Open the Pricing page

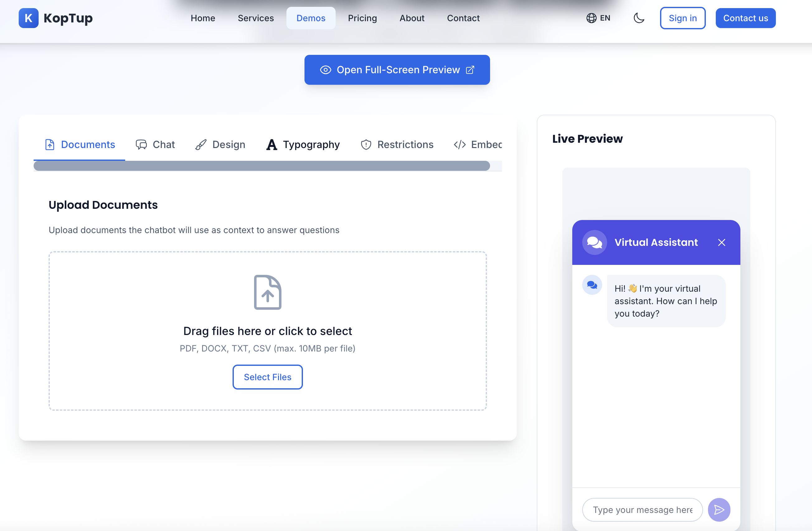tap(362, 18)
